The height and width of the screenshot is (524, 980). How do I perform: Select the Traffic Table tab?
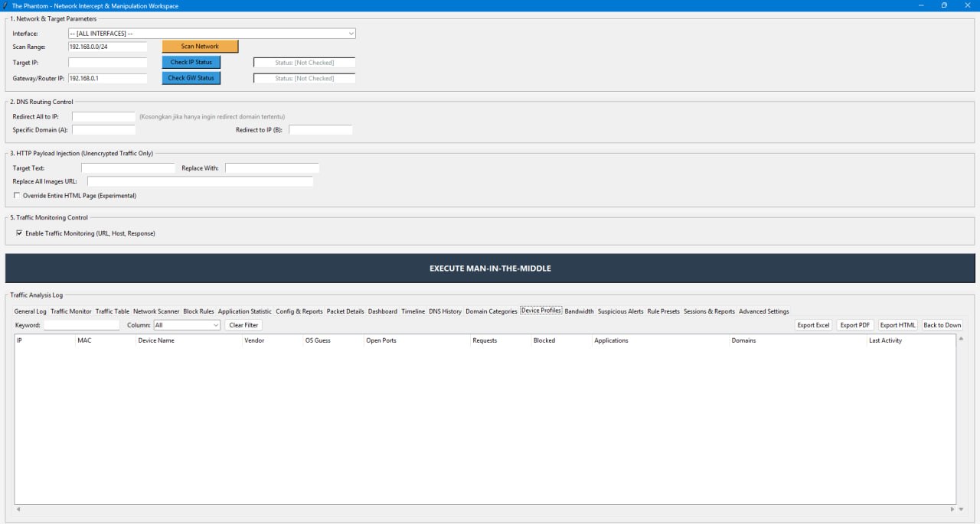(x=113, y=311)
